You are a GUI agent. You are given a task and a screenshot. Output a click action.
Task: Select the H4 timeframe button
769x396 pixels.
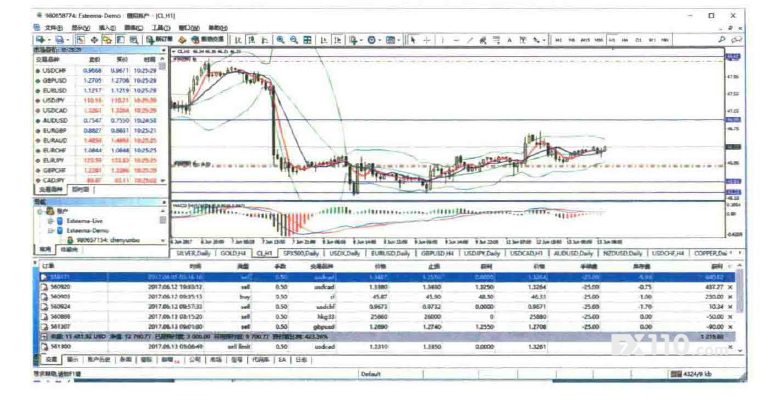[624, 40]
